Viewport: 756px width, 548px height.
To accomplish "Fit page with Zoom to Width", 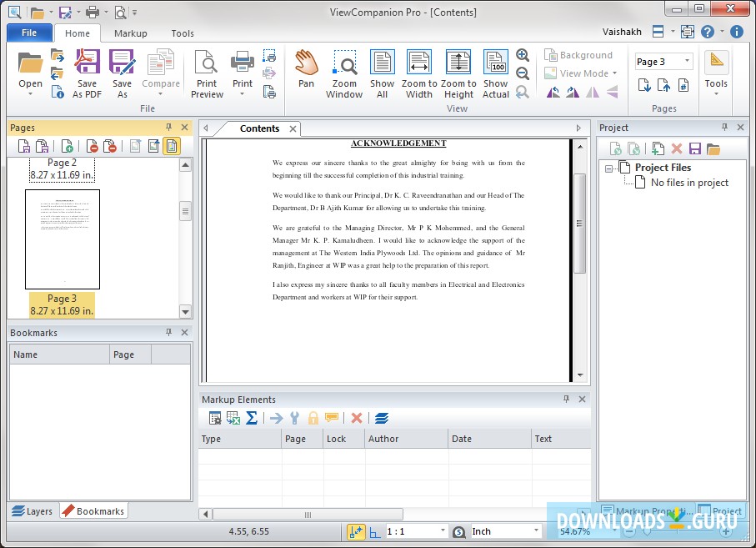I will 419,73.
